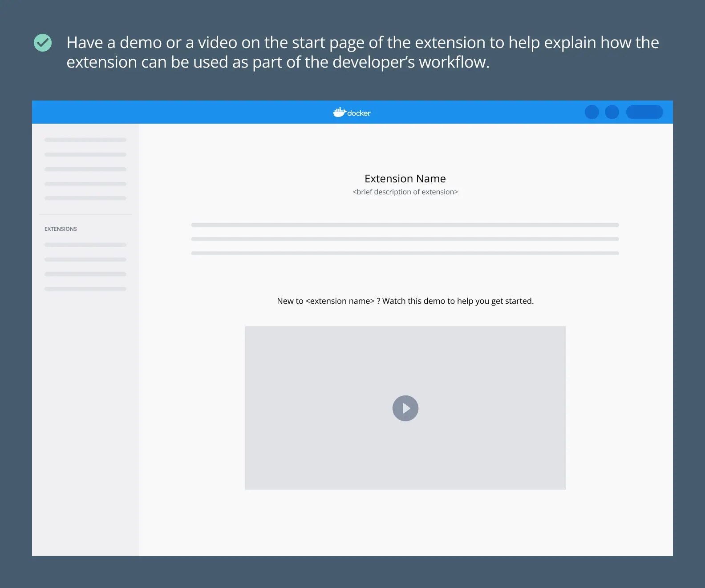Open the first extension under EXTENSIONS
Viewport: 705px width, 588px height.
click(85, 245)
